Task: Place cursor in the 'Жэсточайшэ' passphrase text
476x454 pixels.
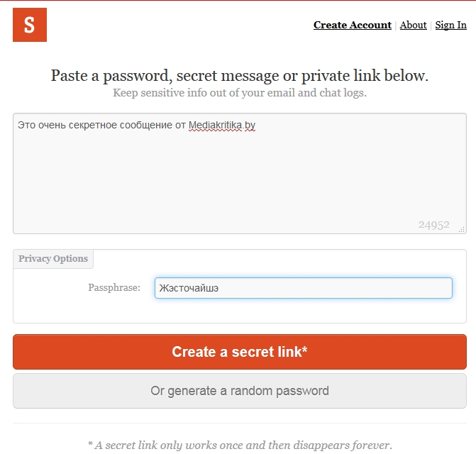Action: point(189,288)
